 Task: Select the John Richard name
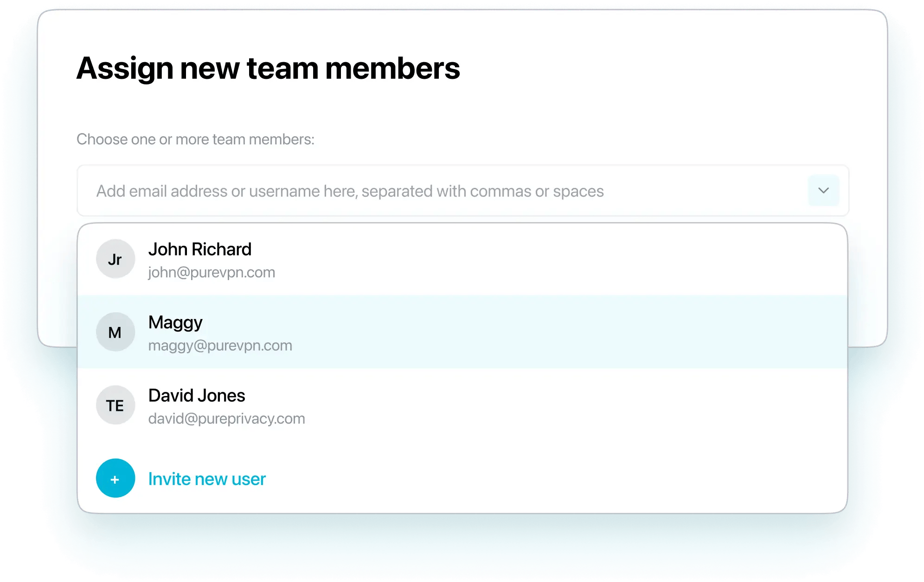(x=199, y=249)
